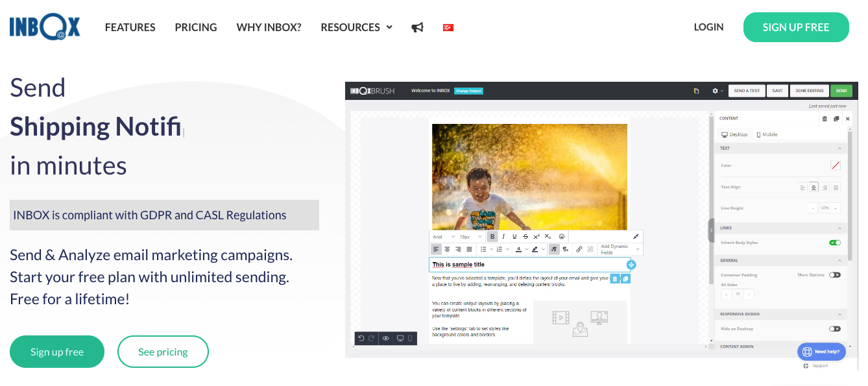868x386 pixels.
Task: Click the emoji smiley icon in text toolbar
Action: click(562, 237)
